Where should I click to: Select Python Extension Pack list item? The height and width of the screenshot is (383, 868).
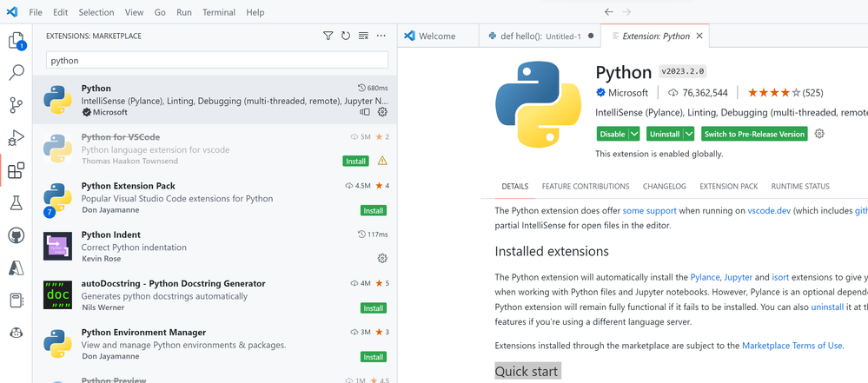[215, 198]
